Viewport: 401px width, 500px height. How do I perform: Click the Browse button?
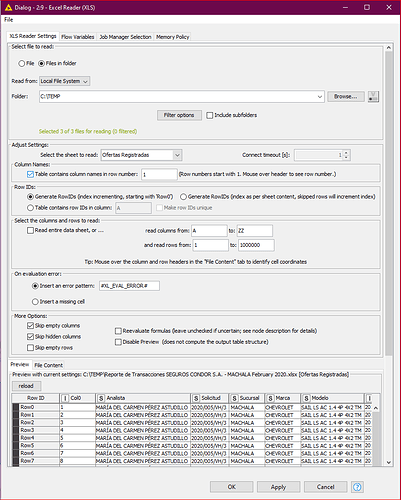[346, 96]
